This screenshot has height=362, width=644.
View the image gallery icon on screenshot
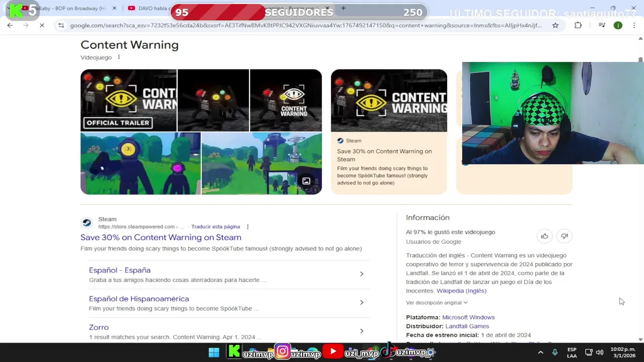pyautogui.click(x=306, y=181)
